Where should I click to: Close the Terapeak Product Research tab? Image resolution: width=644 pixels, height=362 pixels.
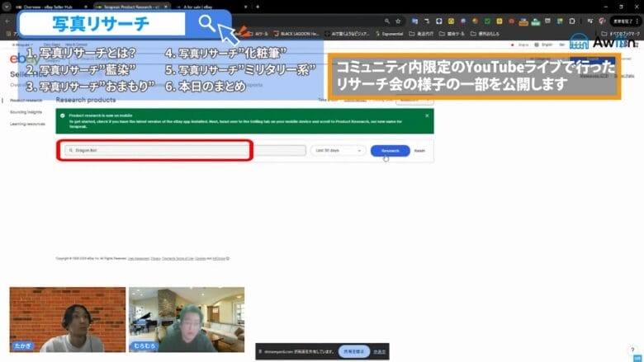click(166, 7)
